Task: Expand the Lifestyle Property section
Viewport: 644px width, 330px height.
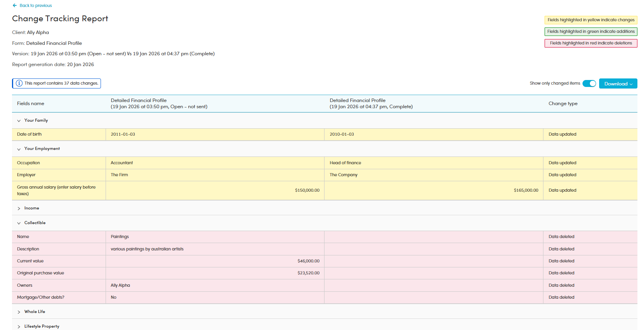Action: (x=19, y=327)
